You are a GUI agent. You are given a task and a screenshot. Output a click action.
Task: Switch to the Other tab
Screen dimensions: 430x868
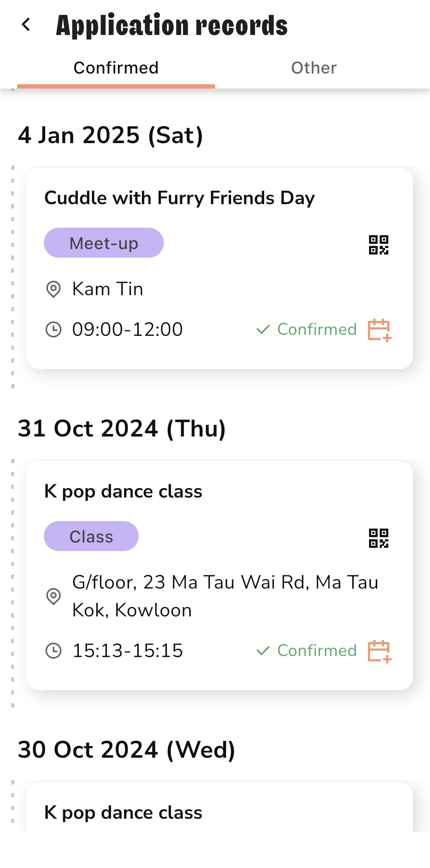tap(314, 68)
